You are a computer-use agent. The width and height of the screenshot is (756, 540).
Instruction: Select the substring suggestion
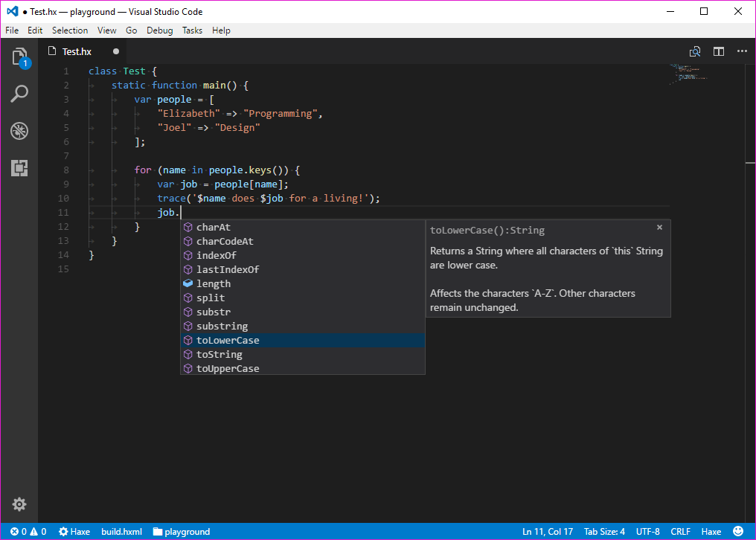[x=303, y=326]
